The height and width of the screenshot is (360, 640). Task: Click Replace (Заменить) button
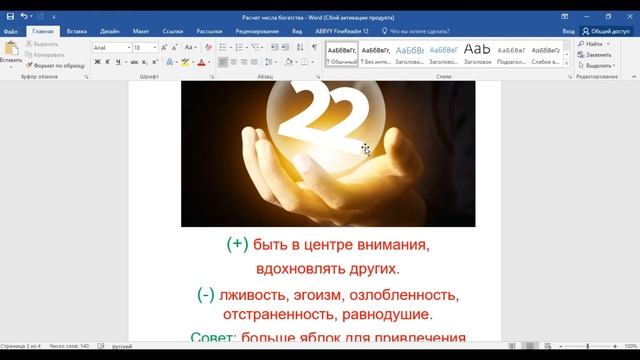(595, 54)
